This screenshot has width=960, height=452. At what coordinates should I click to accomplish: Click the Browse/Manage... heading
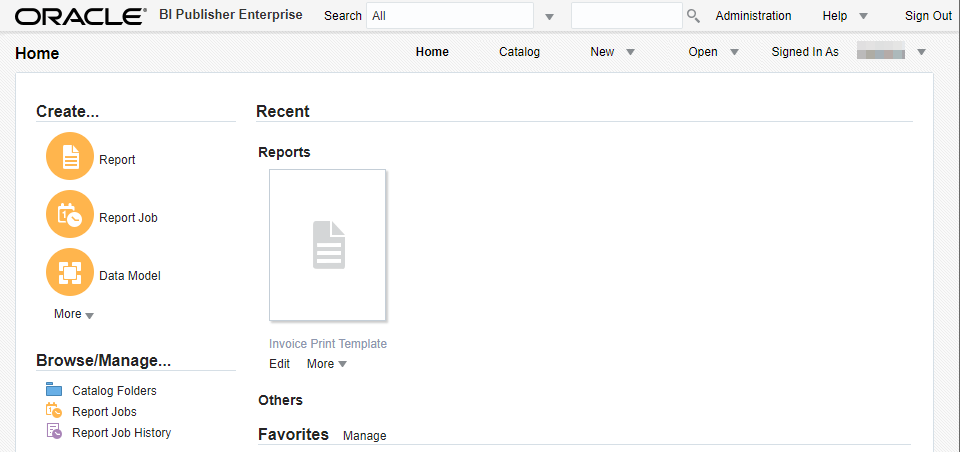(x=103, y=361)
